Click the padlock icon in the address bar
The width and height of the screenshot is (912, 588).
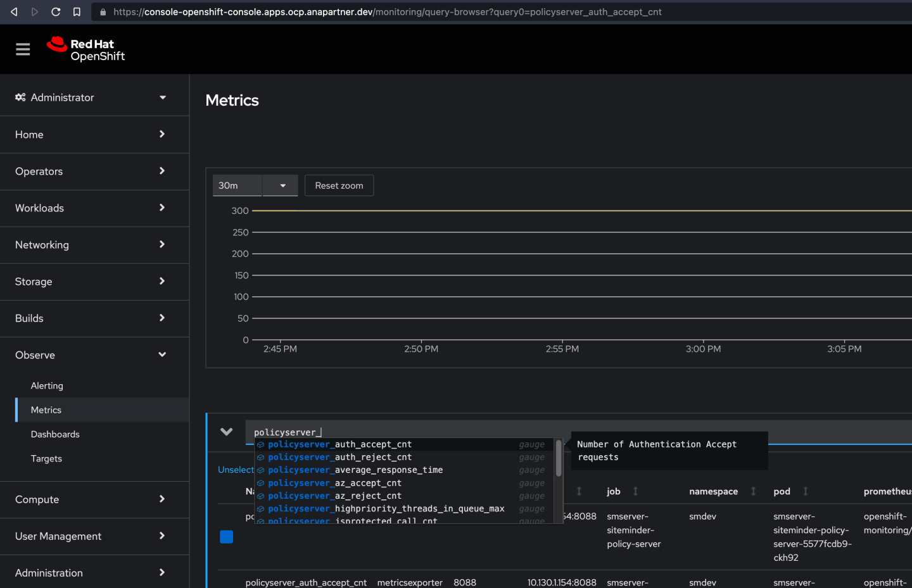coord(103,11)
